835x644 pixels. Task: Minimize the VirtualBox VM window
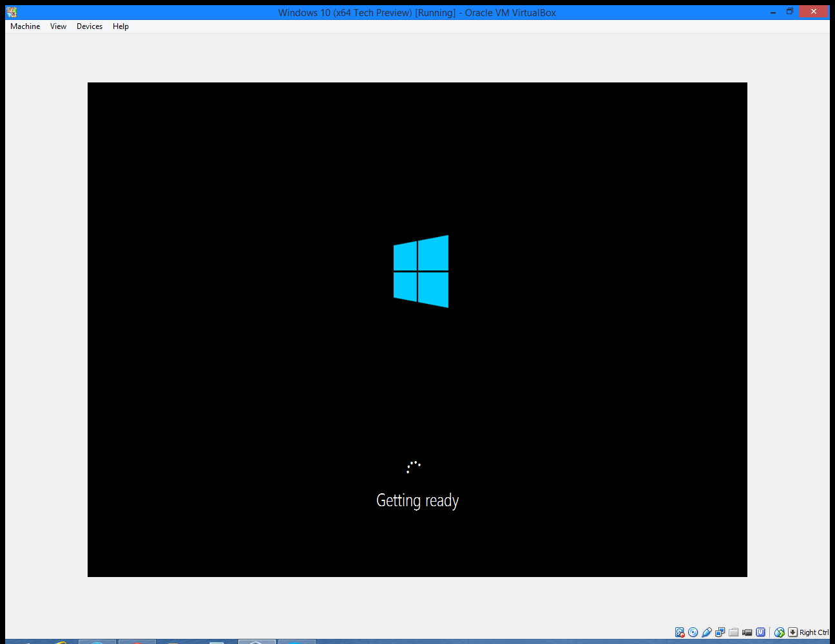click(773, 12)
